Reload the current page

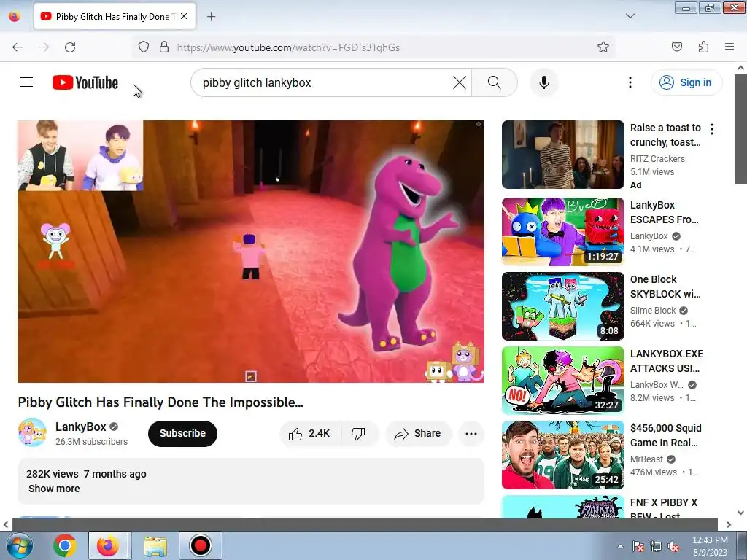click(70, 47)
